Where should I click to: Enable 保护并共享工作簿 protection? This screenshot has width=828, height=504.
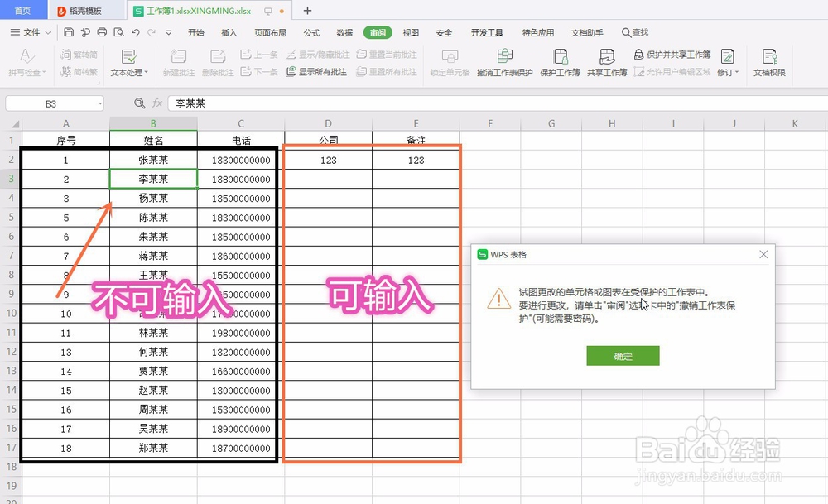pos(674,53)
